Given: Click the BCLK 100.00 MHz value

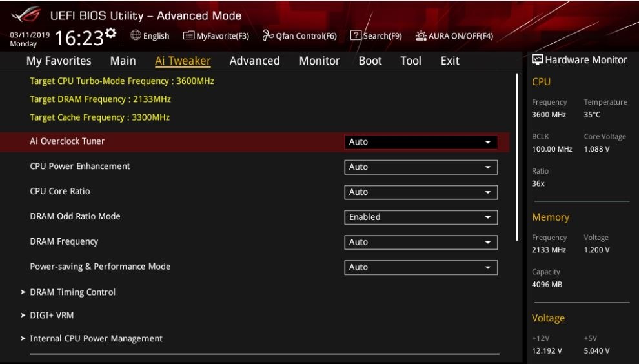Looking at the screenshot, I should tap(552, 149).
